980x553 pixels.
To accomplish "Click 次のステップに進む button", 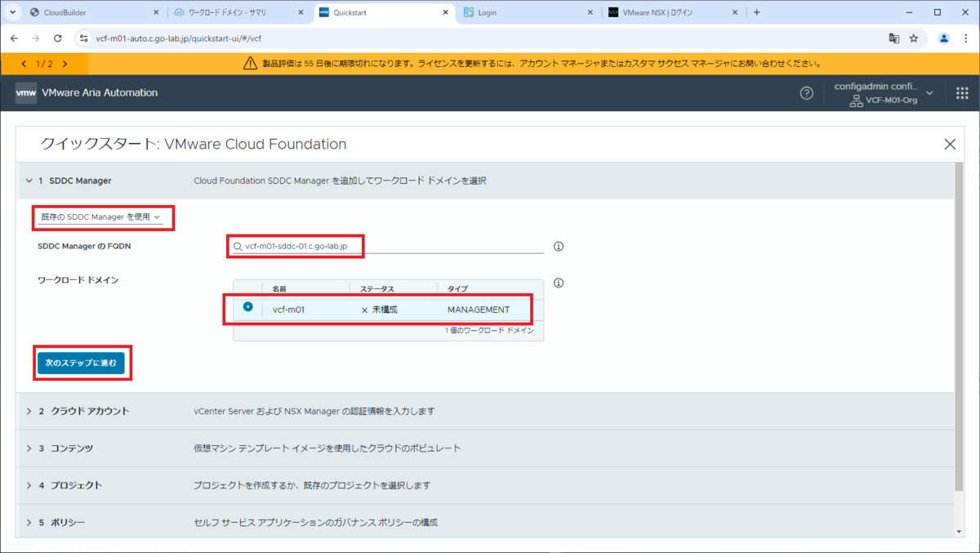I will coord(81,363).
